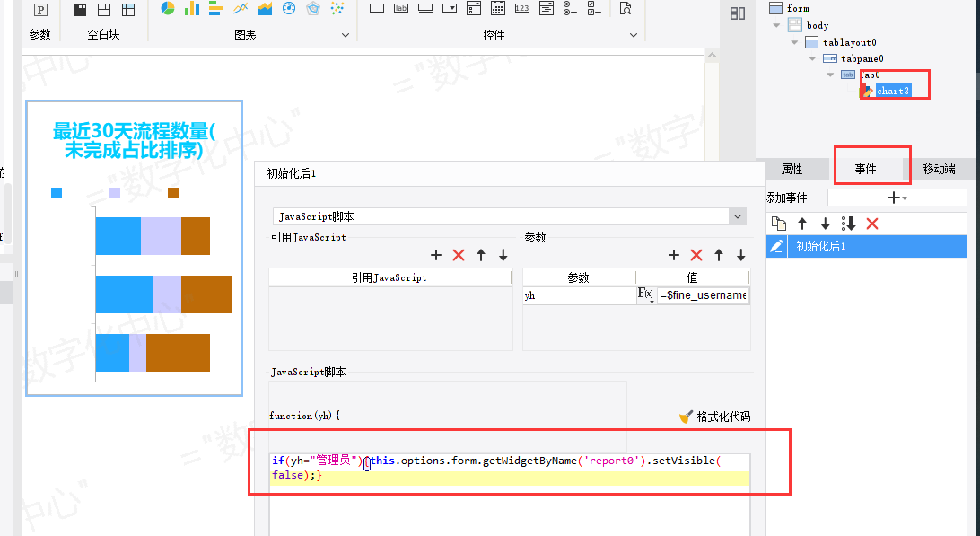The image size is (980, 536).
Task: Insert a line chart
Action: coord(241,8)
